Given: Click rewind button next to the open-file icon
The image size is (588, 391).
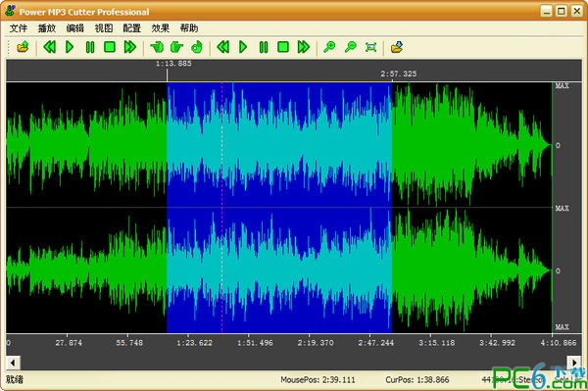Looking at the screenshot, I should coord(50,47).
